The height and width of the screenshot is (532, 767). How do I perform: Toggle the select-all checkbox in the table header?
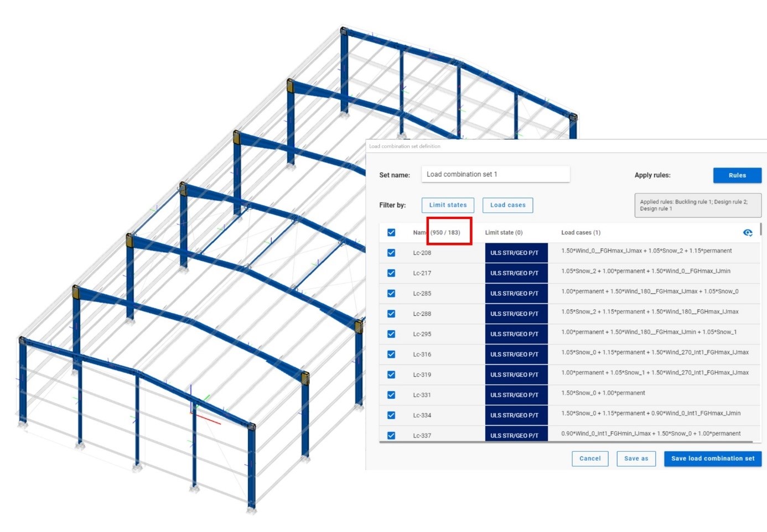point(391,232)
